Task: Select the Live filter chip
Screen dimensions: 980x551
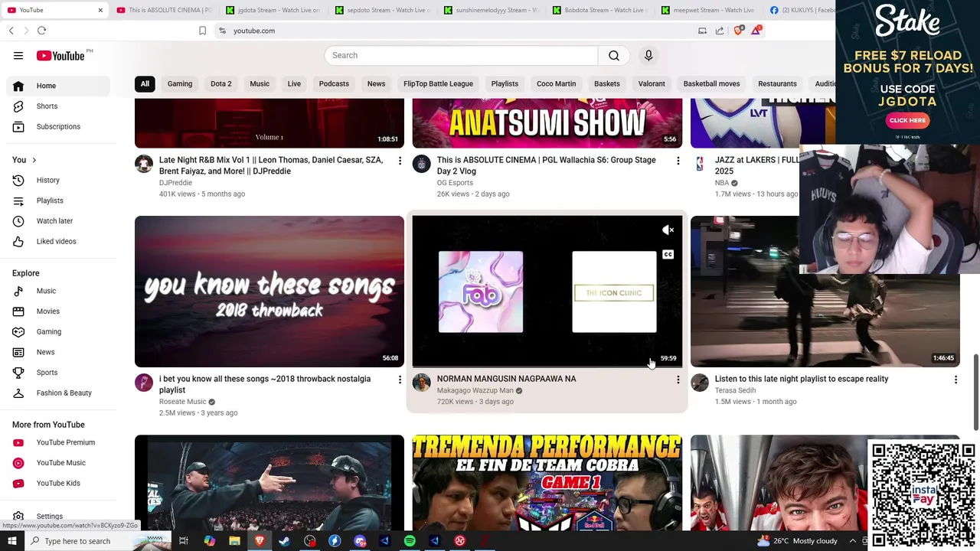Action: pos(294,83)
